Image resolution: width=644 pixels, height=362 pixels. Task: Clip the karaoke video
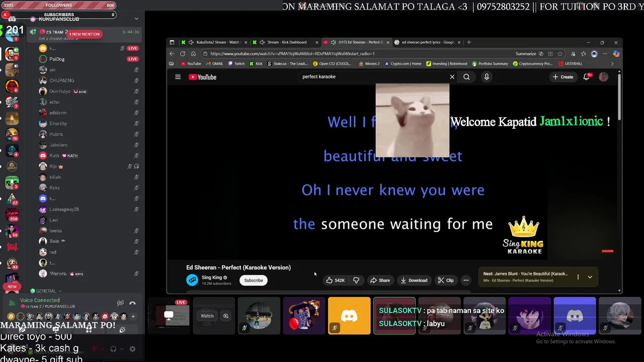[445, 280]
